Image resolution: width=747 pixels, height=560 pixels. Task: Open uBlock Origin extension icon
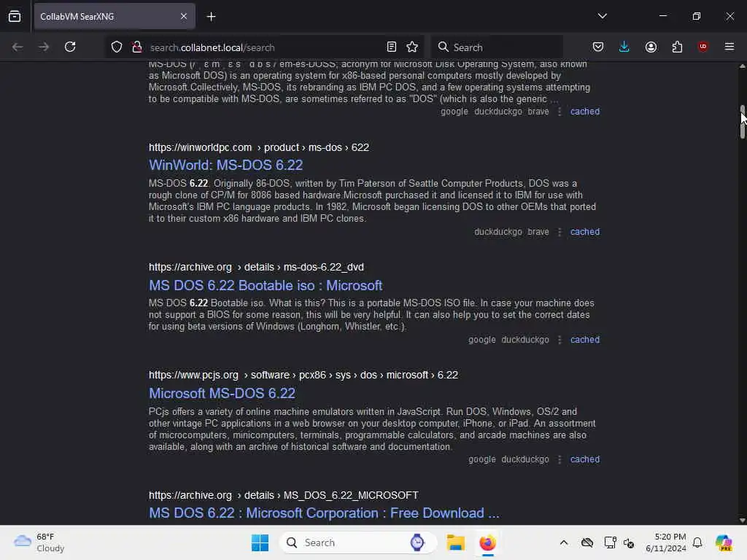tap(703, 47)
